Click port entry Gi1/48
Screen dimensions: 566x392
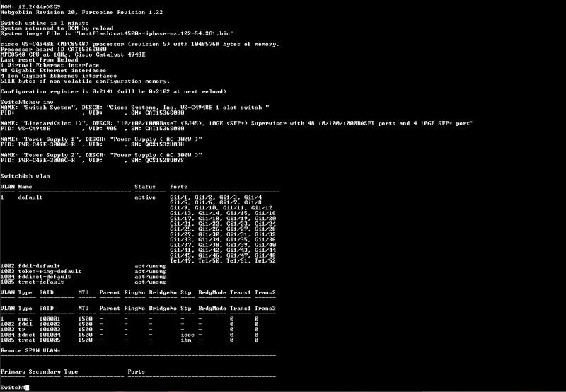(x=265, y=255)
